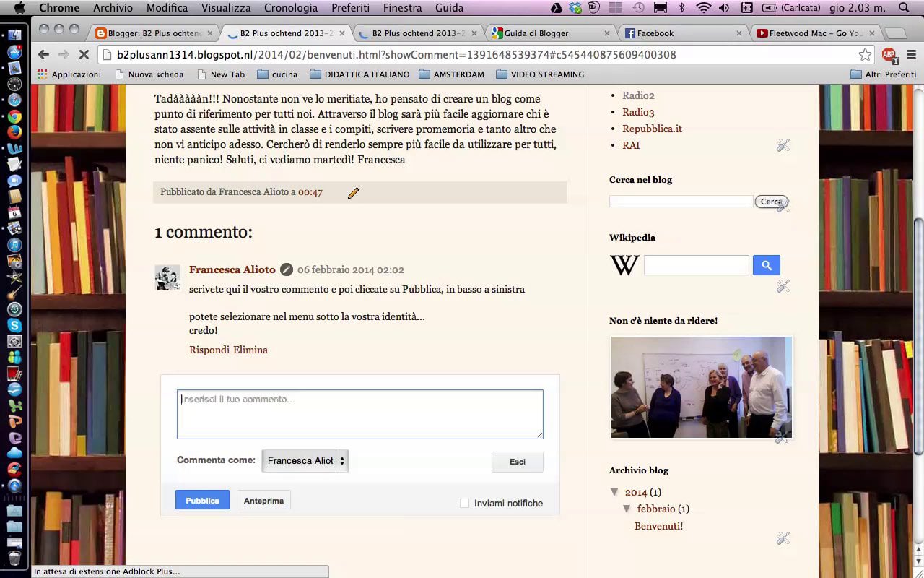The height and width of the screenshot is (578, 924).
Task: Open the whiteboard group photo thumbnail
Action: click(x=702, y=387)
